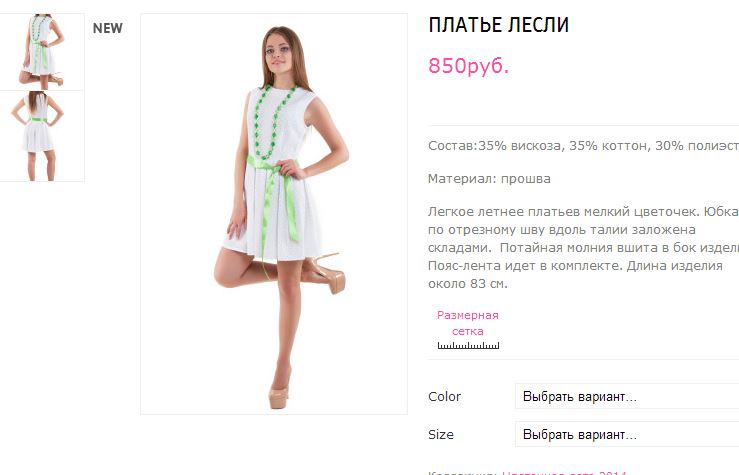Click the 850руб. price
Viewport: 739px width, 475px height.
coord(468,66)
